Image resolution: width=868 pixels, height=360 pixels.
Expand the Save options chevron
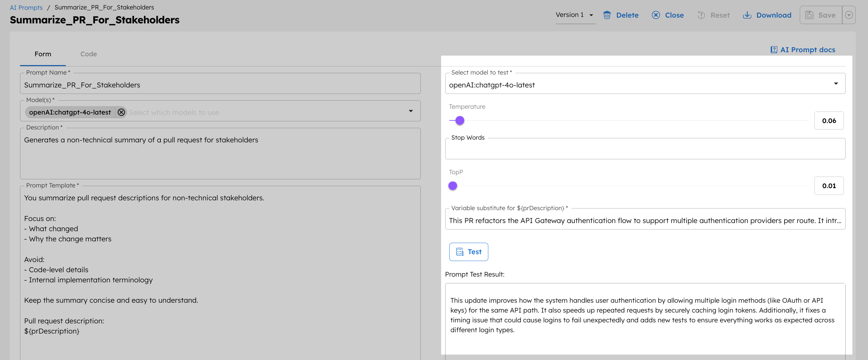coord(849,15)
